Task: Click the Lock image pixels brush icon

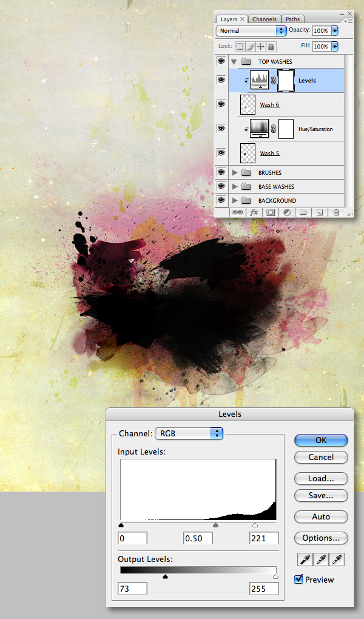Action: 251,47
